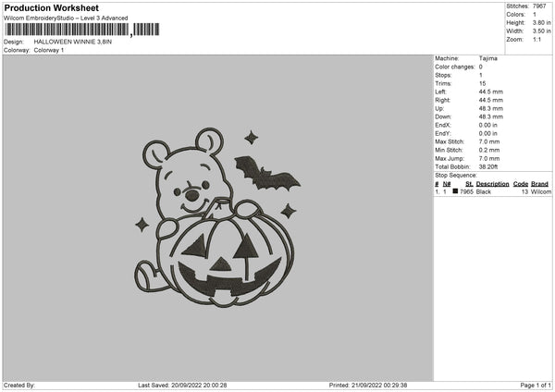Click the Down value 48.3 mm
The height and width of the screenshot is (392, 555).
point(491,116)
